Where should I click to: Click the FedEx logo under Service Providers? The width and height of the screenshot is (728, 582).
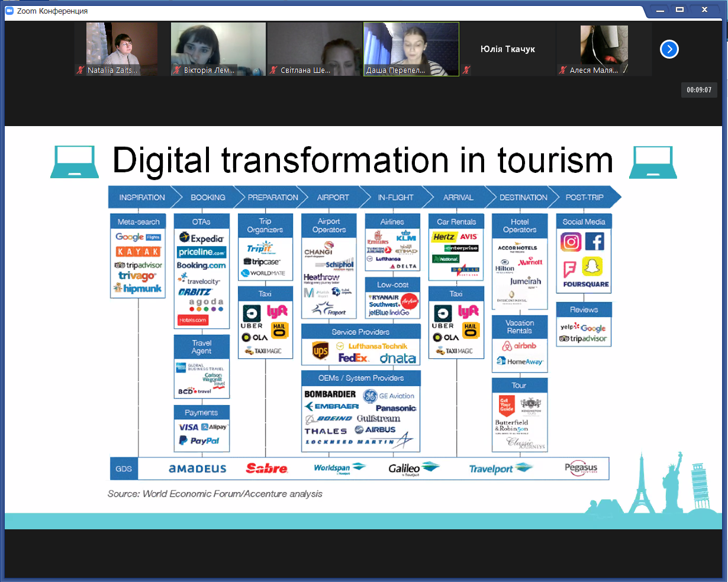[353, 358]
